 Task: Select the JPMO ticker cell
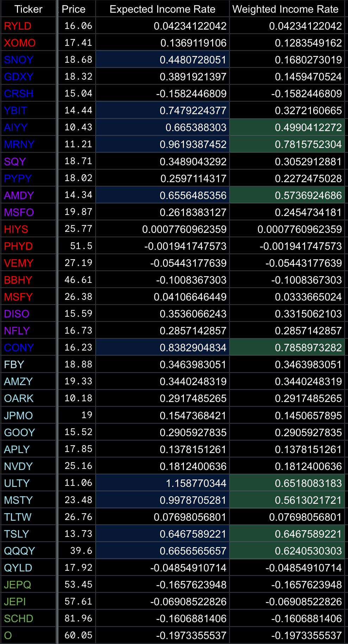[x=28, y=415]
